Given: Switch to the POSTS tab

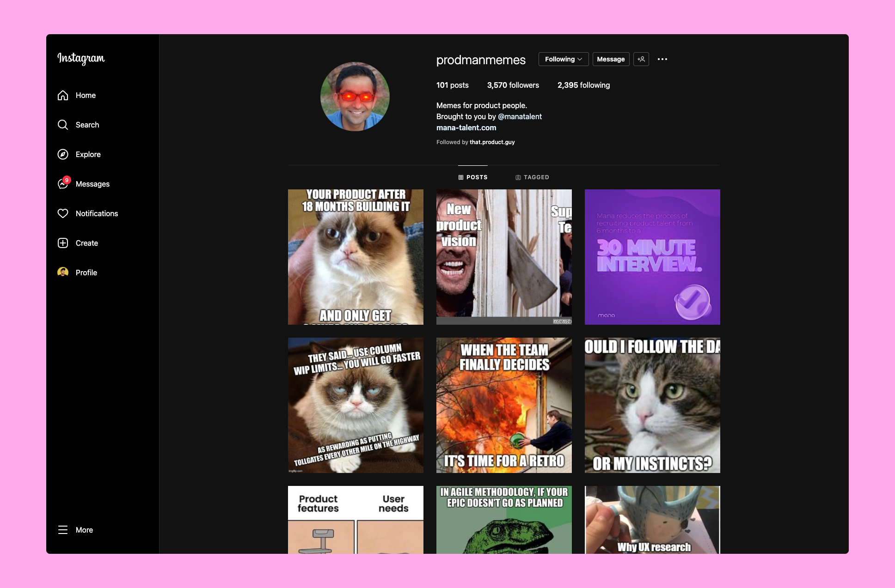Looking at the screenshot, I should pos(473,177).
